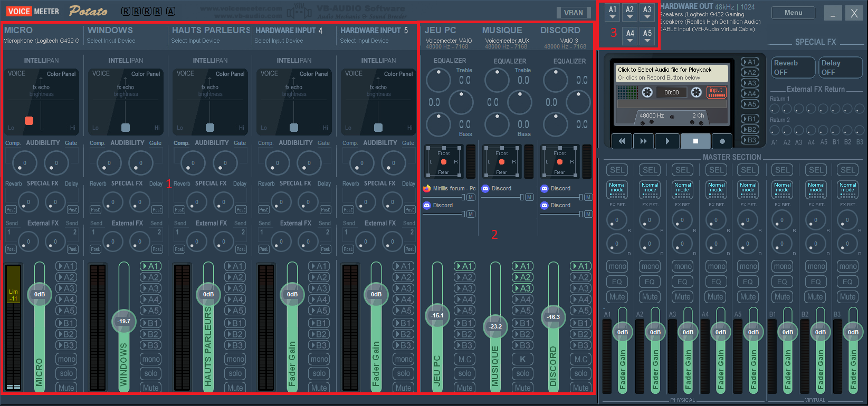
Task: Click SEL on the A1 master bus
Action: [x=617, y=170]
